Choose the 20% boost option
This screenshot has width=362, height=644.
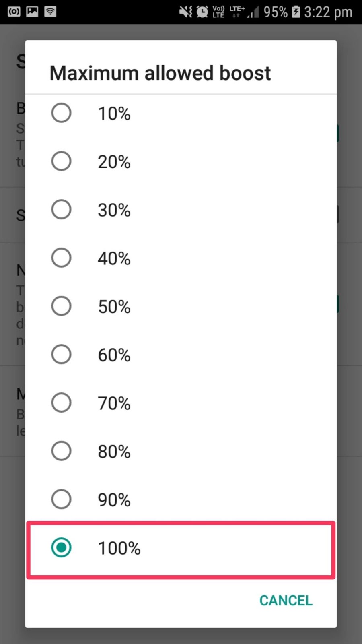coord(61,161)
